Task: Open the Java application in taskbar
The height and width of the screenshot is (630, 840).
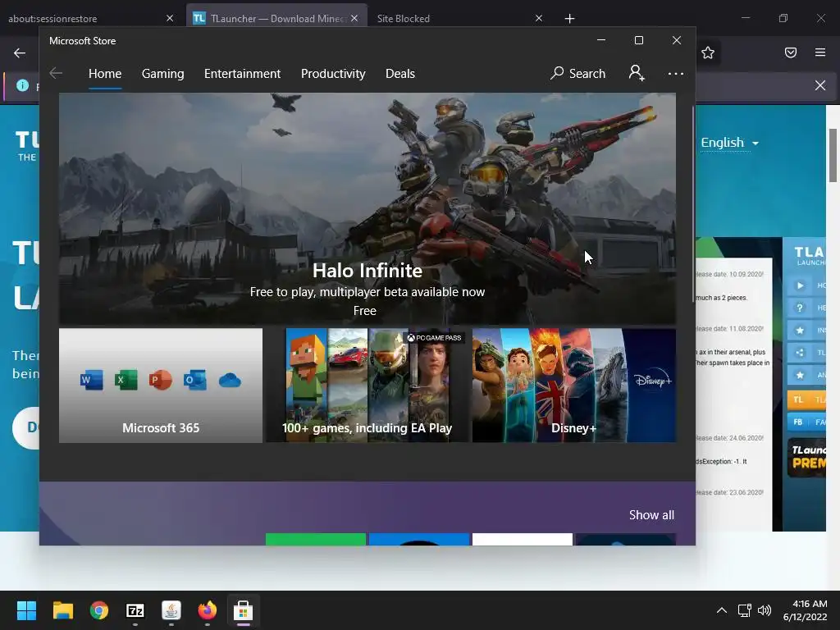Action: [x=171, y=610]
